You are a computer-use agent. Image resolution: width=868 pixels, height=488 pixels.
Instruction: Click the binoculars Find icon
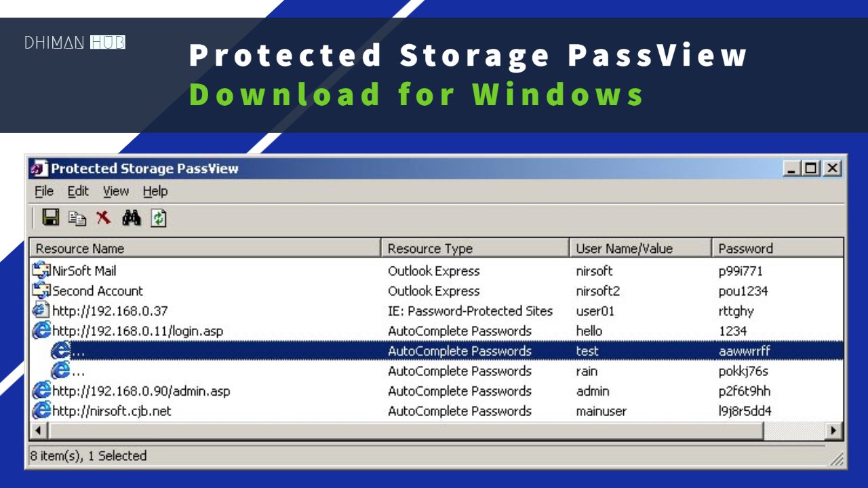click(131, 218)
